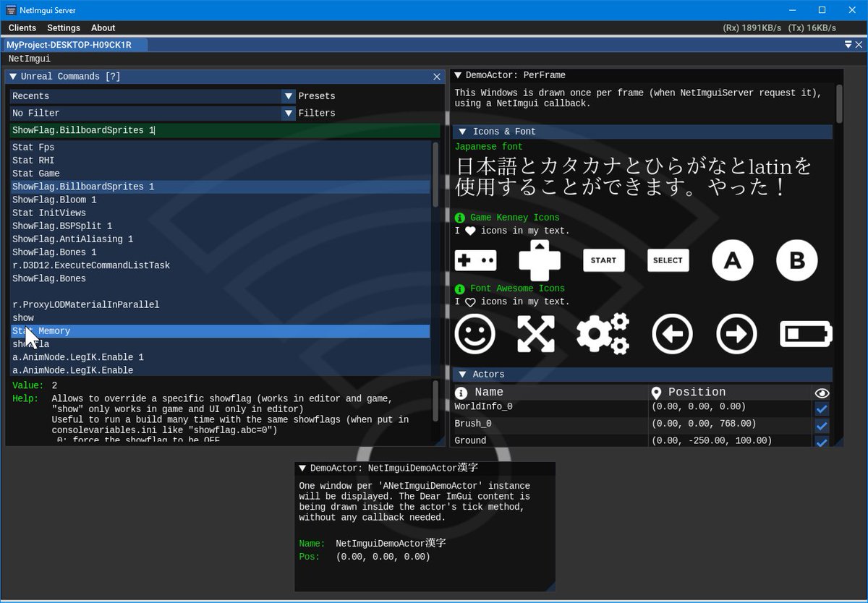Select ShowFlag.BillboardSprites 1 in command list
The width and height of the screenshot is (868, 603).
click(221, 187)
